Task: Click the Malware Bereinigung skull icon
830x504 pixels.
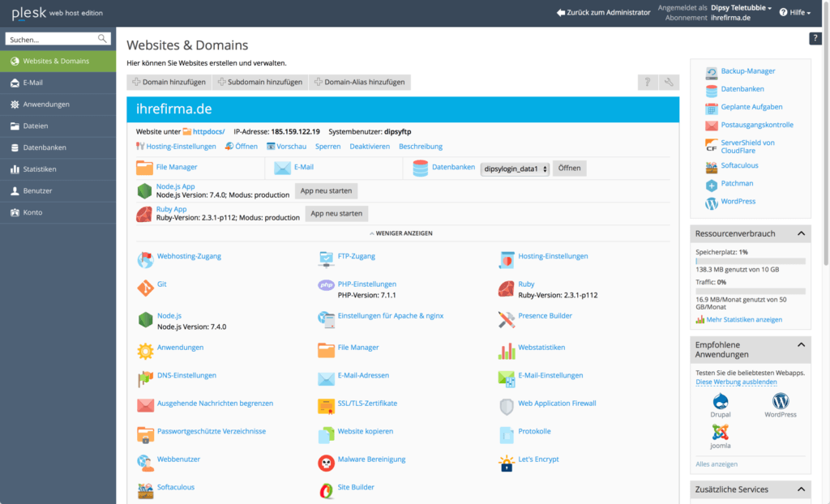Action: tap(326, 463)
